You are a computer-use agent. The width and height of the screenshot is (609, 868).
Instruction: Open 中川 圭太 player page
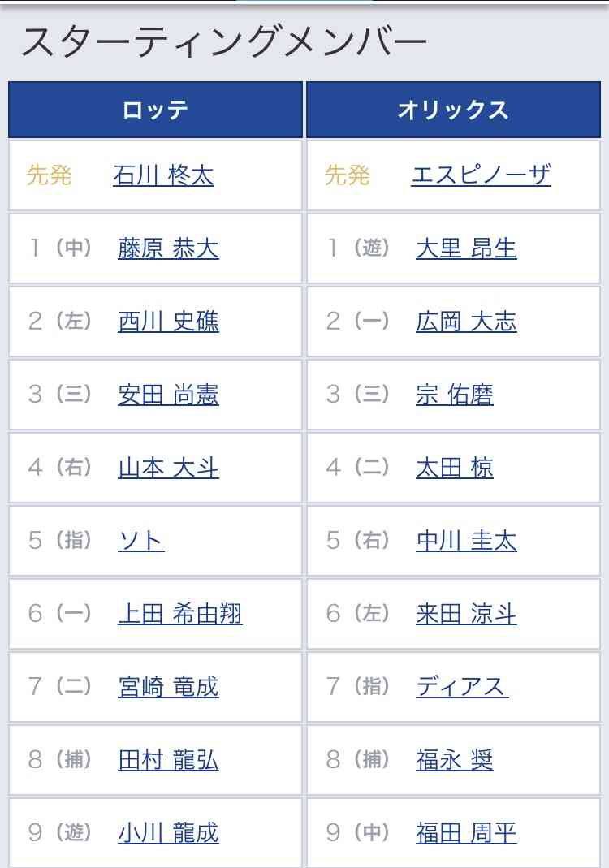pos(466,540)
